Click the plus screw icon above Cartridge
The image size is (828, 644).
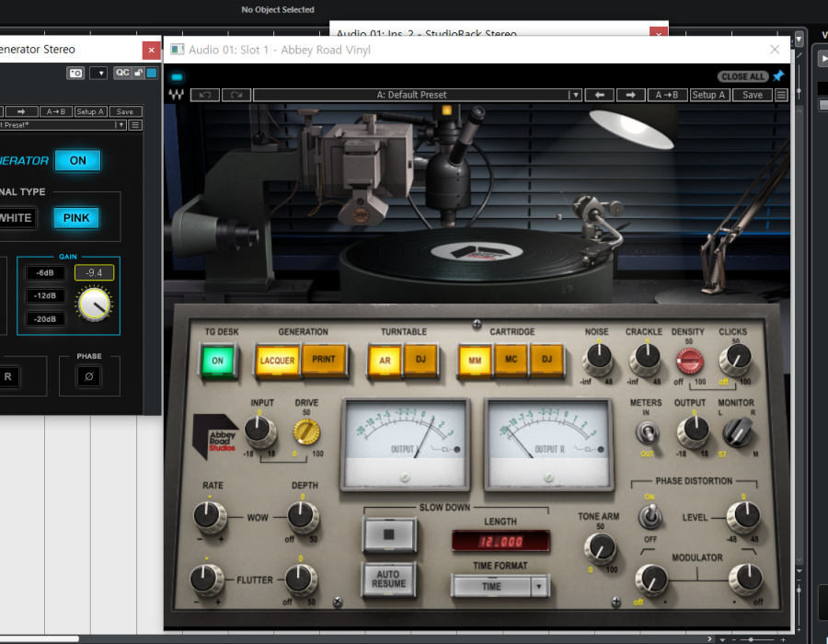click(x=477, y=324)
